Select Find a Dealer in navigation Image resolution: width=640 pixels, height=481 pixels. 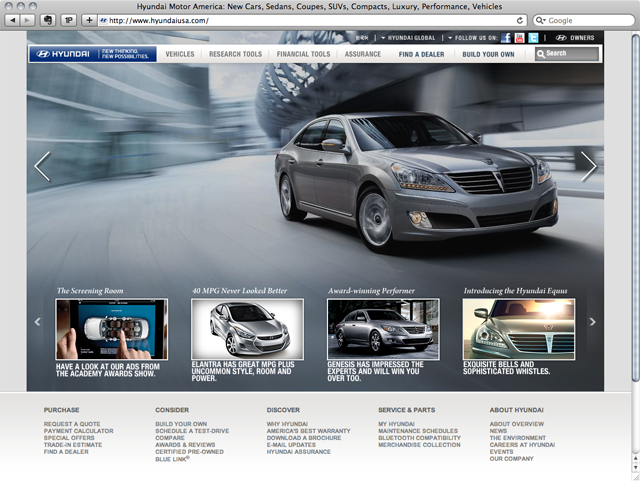422,54
